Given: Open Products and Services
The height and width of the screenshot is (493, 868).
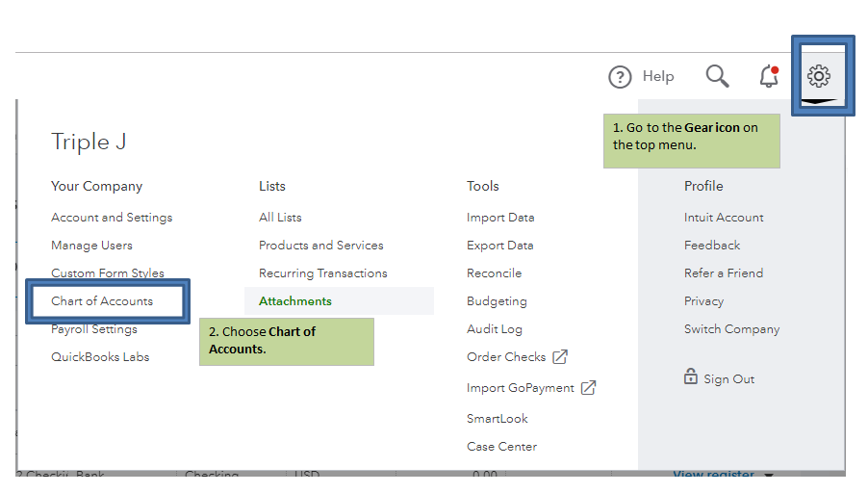Looking at the screenshot, I should point(320,246).
